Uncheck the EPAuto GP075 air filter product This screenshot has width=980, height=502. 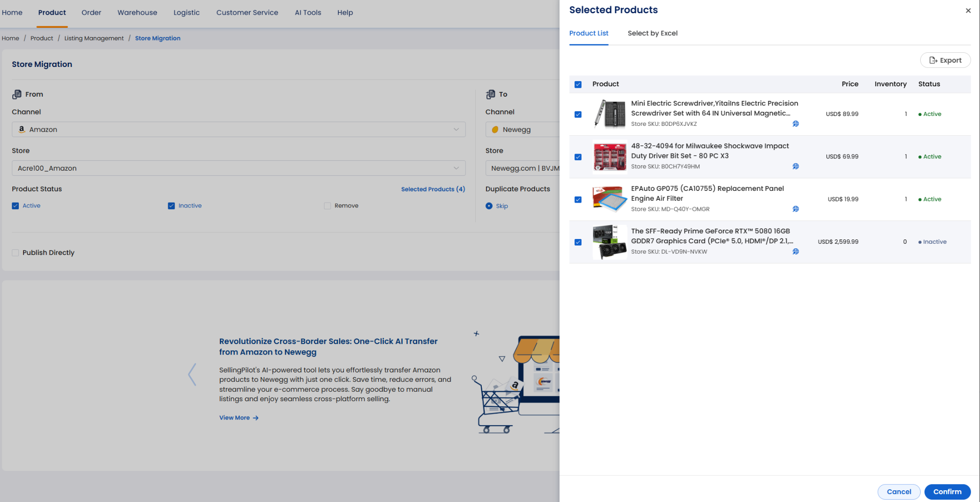(x=578, y=200)
